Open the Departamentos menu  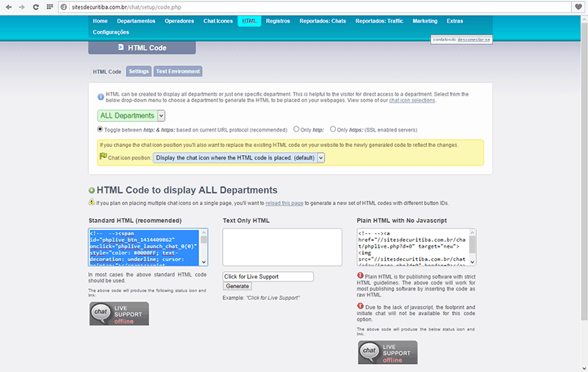pyautogui.click(x=136, y=21)
